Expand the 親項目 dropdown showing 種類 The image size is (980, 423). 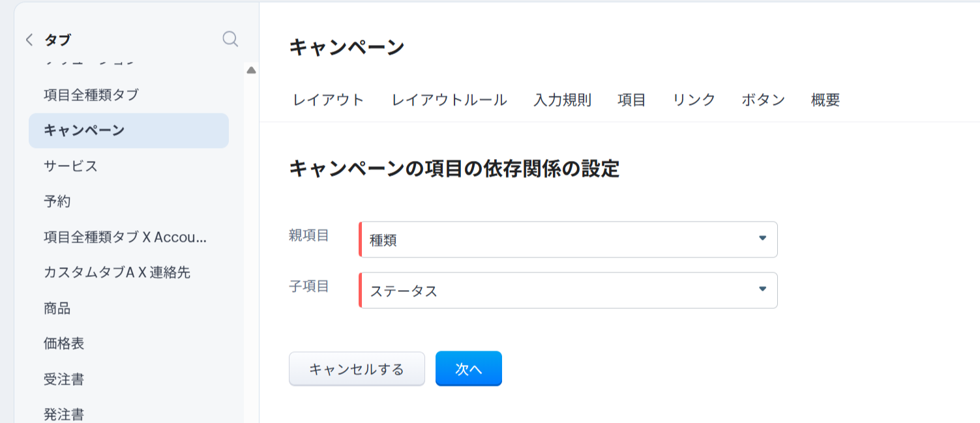[x=568, y=239]
